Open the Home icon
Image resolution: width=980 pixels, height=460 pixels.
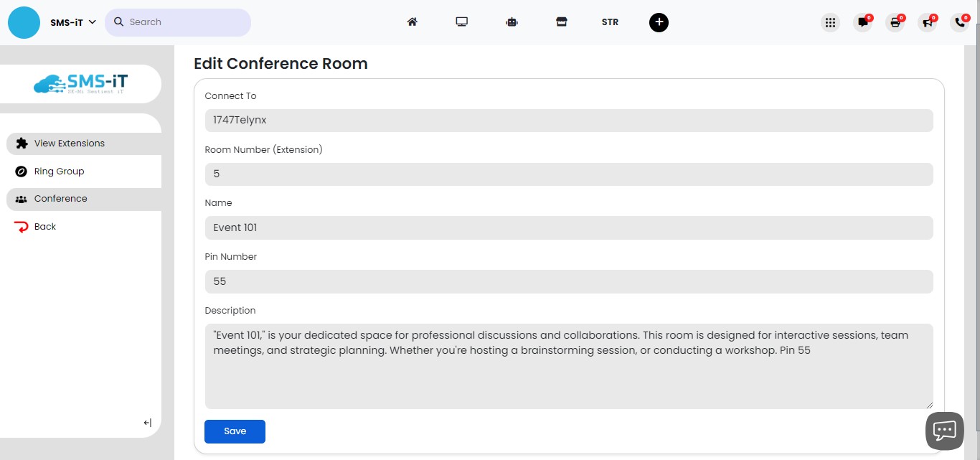(x=413, y=22)
